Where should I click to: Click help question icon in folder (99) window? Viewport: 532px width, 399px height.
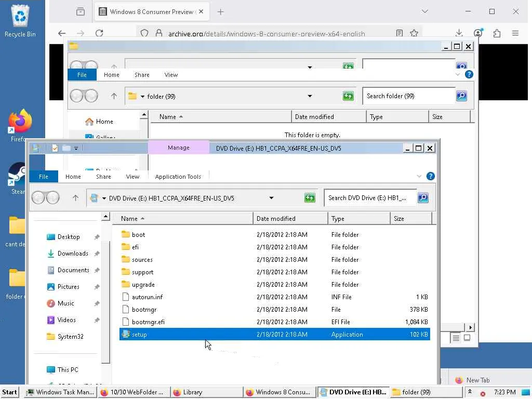(x=469, y=74)
